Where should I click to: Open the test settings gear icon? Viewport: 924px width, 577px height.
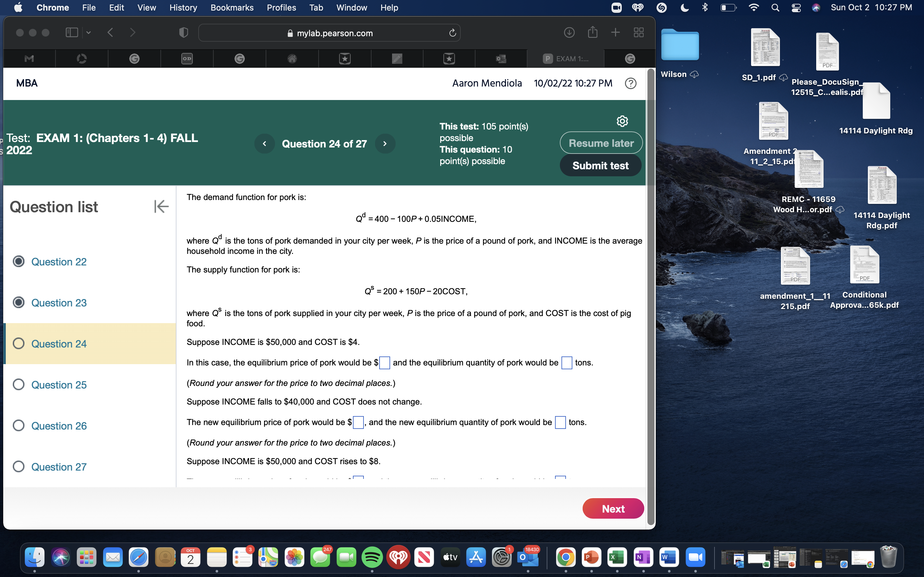[x=622, y=121]
